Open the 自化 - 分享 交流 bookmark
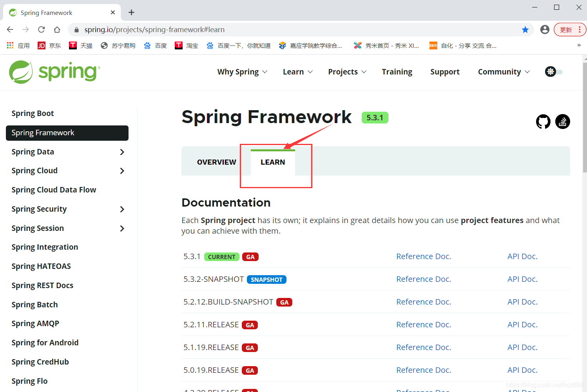The image size is (587, 392). tap(463, 45)
